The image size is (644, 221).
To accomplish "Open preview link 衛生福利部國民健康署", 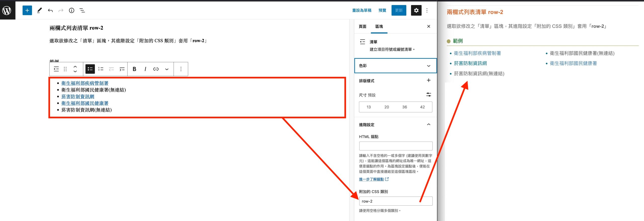I will (x=573, y=63).
